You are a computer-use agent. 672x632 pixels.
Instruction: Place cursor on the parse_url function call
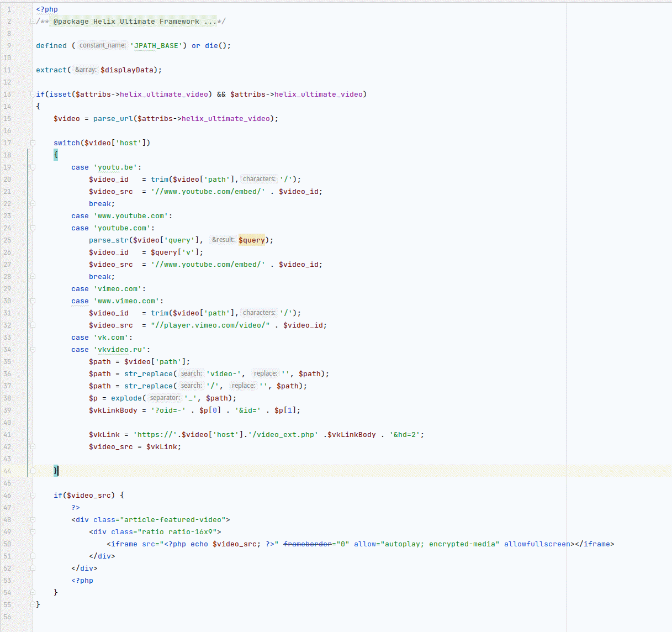pos(113,119)
